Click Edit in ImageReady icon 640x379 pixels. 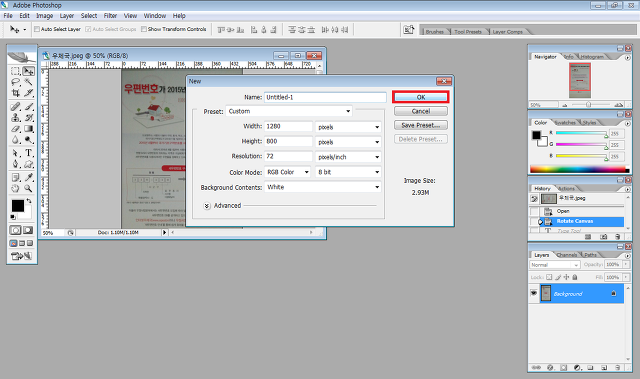tap(22, 256)
